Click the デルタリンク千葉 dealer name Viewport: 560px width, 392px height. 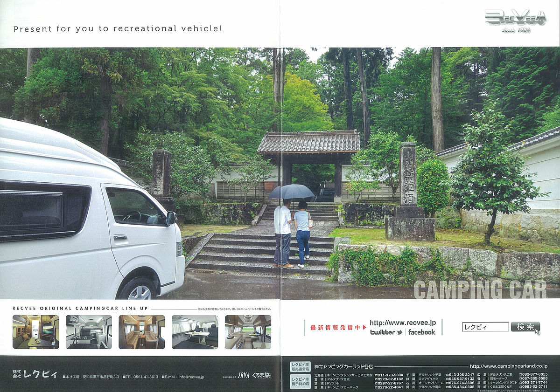[x=430, y=375]
